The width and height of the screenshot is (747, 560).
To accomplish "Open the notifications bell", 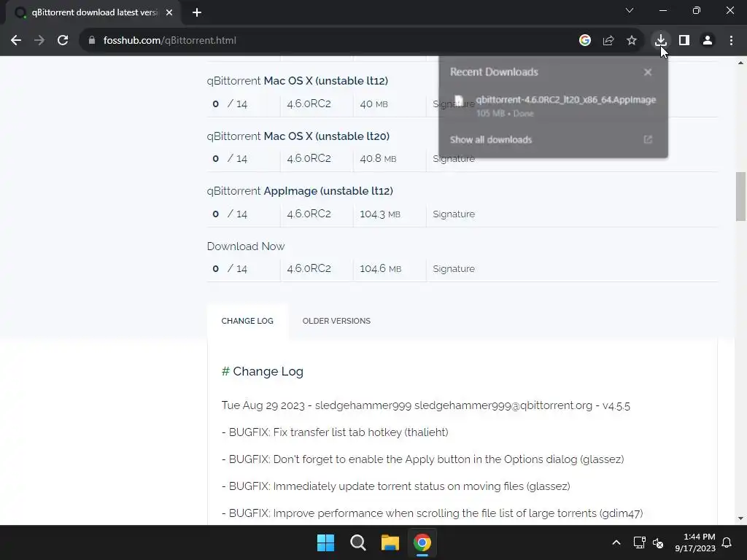I will pyautogui.click(x=727, y=542).
